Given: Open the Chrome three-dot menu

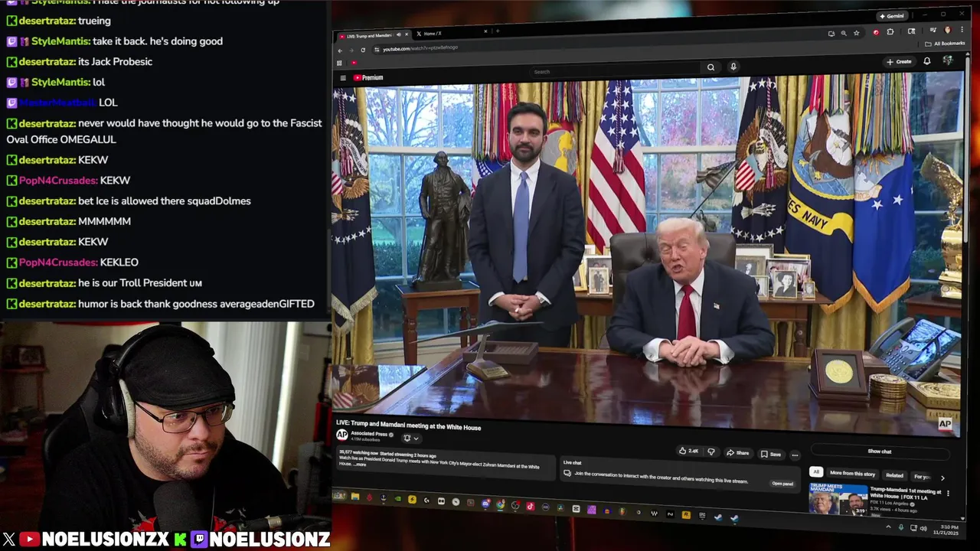Looking at the screenshot, I should click(x=962, y=30).
